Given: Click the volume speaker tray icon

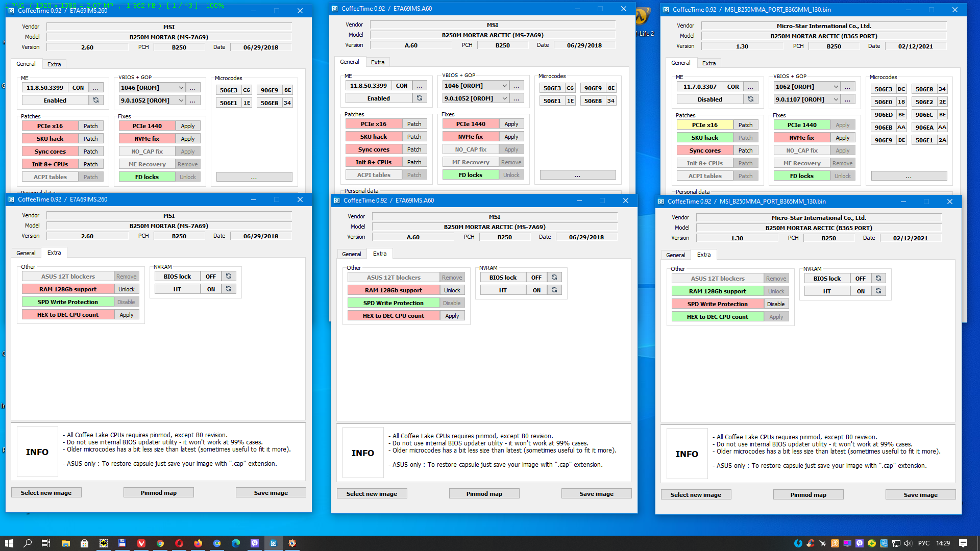Looking at the screenshot, I should click(908, 543).
